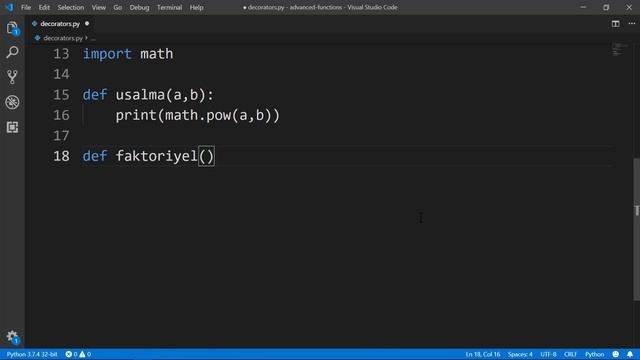640x360 pixels.
Task: Open the More Actions ellipsis menu
Action: point(631,24)
